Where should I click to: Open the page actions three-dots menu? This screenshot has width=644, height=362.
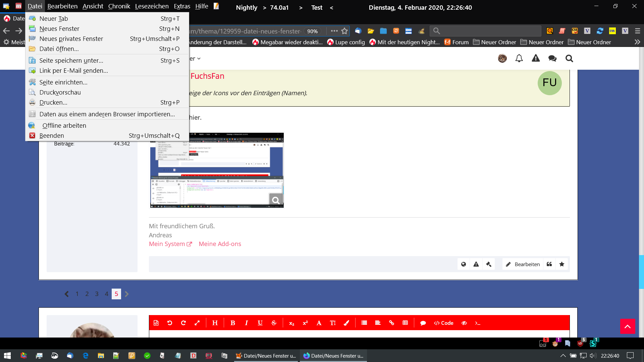(x=334, y=31)
